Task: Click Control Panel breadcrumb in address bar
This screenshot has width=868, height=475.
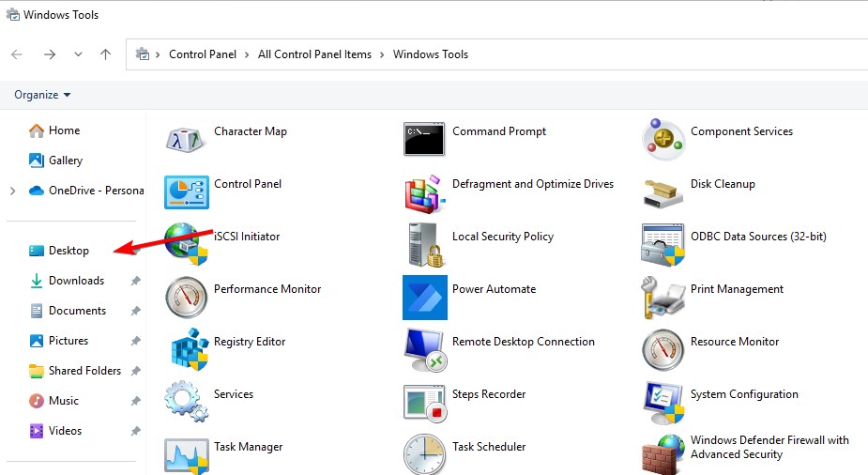Action: 203,54
